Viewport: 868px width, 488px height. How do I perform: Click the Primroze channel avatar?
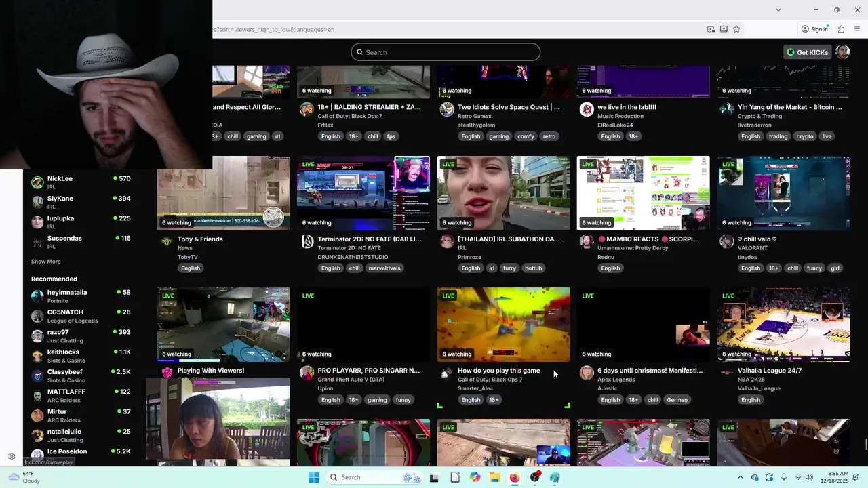(x=447, y=242)
